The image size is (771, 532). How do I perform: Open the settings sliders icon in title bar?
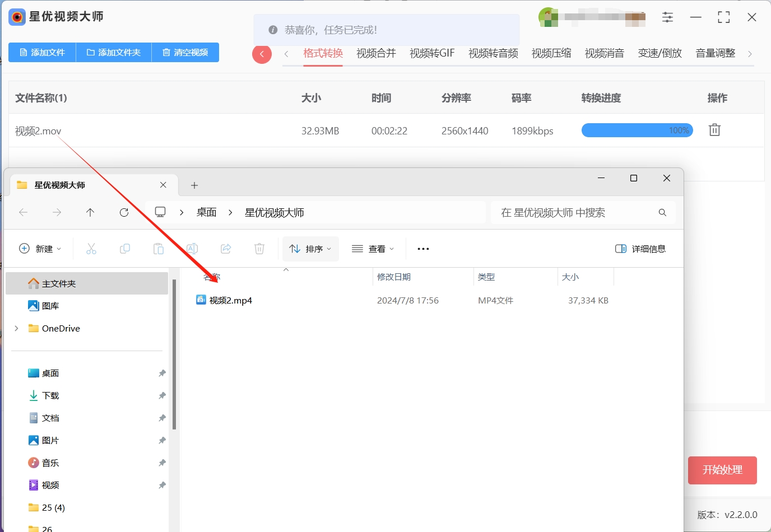tap(667, 17)
